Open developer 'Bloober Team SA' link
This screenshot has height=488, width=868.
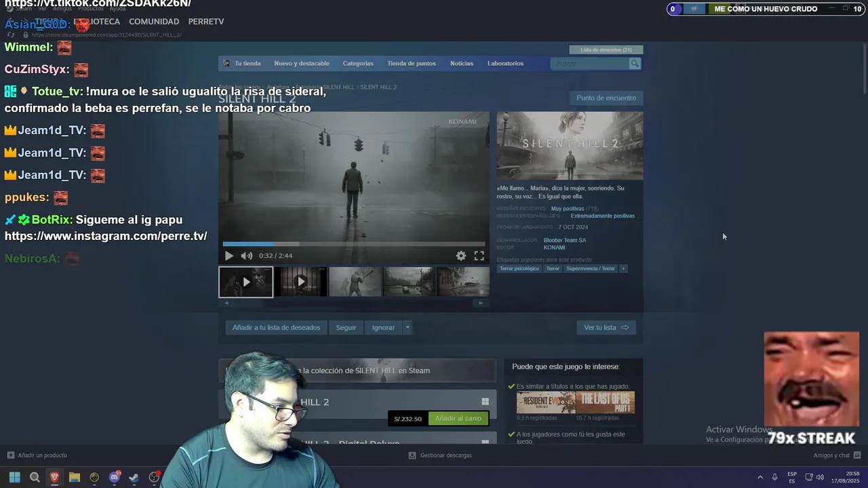565,240
